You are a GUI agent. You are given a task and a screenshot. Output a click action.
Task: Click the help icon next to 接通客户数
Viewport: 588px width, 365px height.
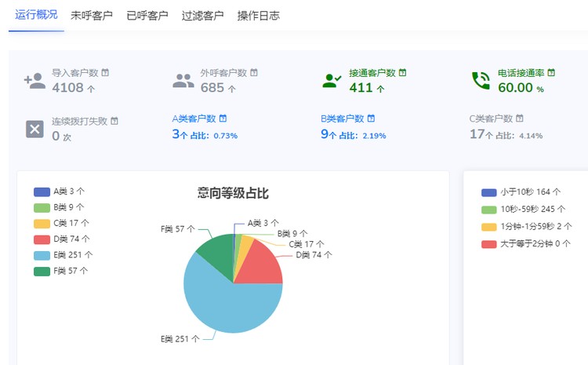[402, 72]
